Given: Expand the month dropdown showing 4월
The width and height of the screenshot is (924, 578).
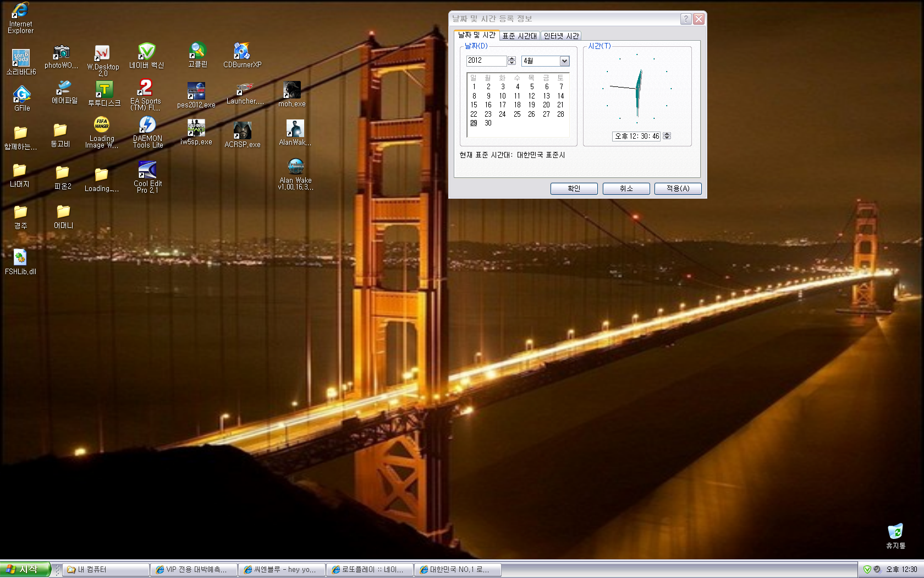Looking at the screenshot, I should 564,61.
